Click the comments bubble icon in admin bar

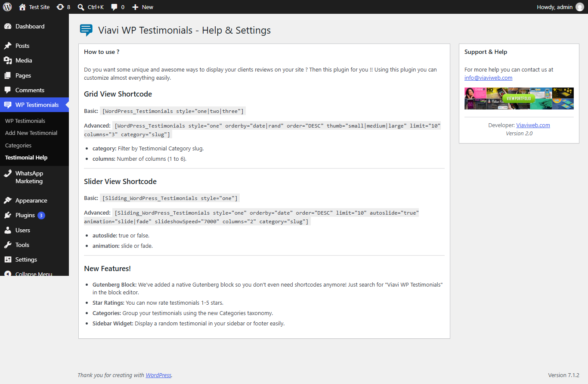(x=115, y=7)
